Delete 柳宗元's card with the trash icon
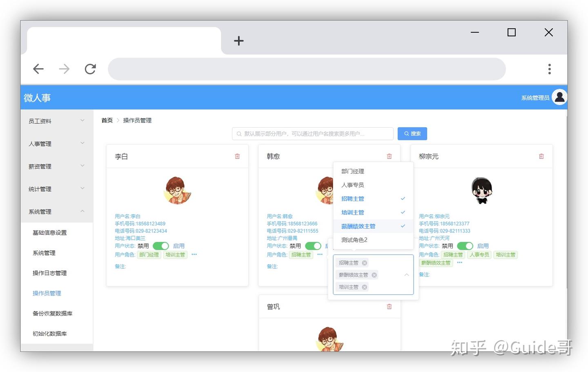The image size is (588, 372). [x=541, y=156]
